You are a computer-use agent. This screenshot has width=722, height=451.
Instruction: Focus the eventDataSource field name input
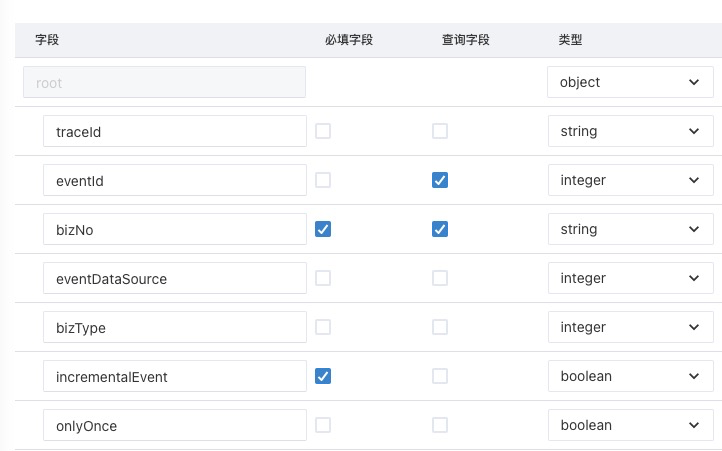175,278
